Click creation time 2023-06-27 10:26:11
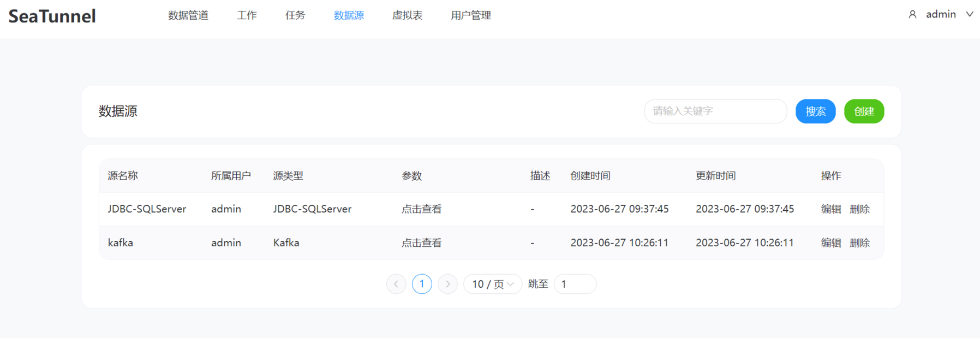Image resolution: width=980 pixels, height=338 pixels. click(x=619, y=243)
